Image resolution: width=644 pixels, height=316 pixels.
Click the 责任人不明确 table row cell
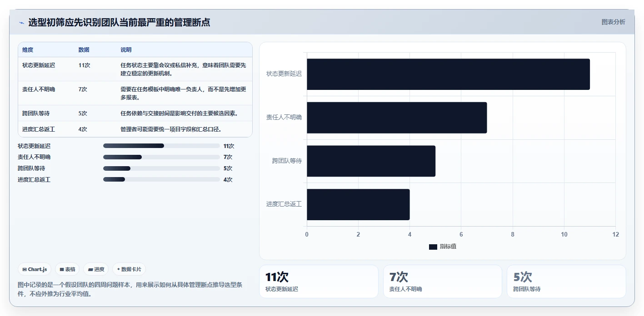pyautogui.click(x=39, y=89)
